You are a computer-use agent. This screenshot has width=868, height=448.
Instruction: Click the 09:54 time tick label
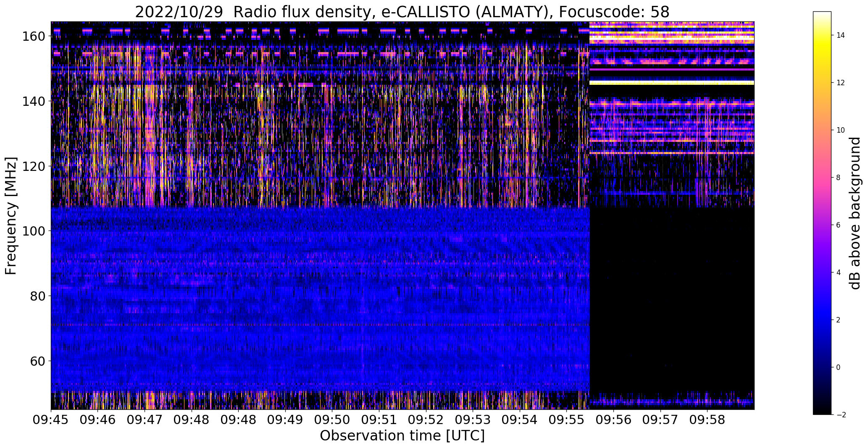(520, 419)
